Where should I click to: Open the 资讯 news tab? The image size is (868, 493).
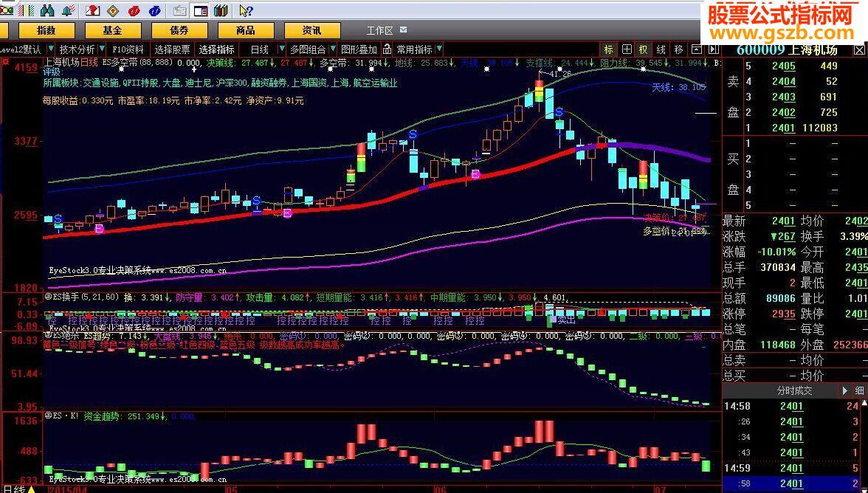coord(311,30)
